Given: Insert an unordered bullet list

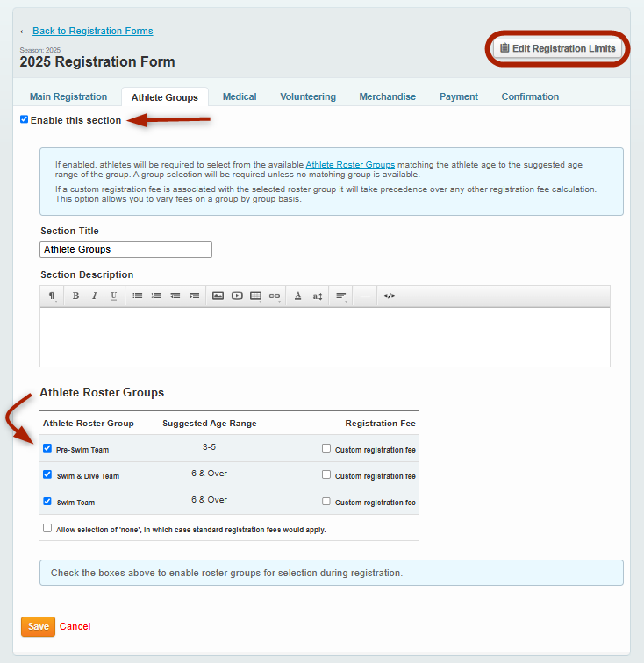Looking at the screenshot, I should pos(137,296).
